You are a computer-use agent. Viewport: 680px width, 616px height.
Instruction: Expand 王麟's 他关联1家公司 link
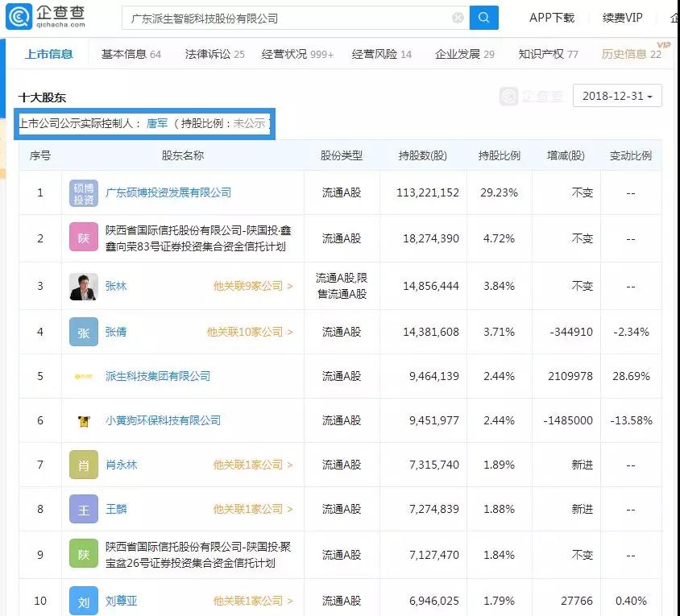coord(253,509)
